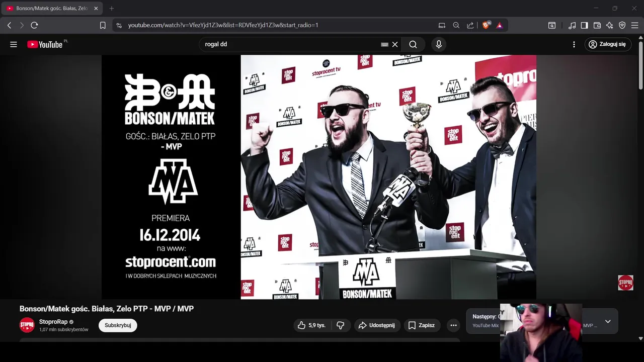Open a new browser tab

click(112, 9)
